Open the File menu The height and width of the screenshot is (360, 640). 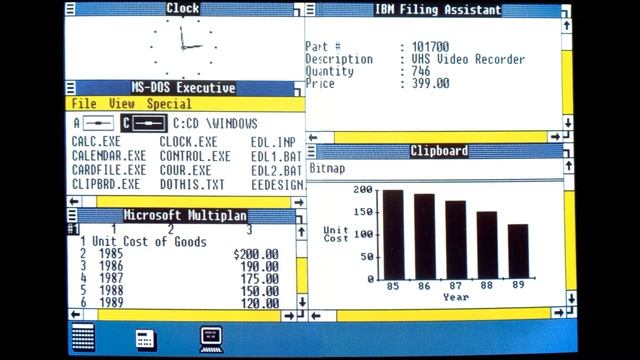[84, 104]
